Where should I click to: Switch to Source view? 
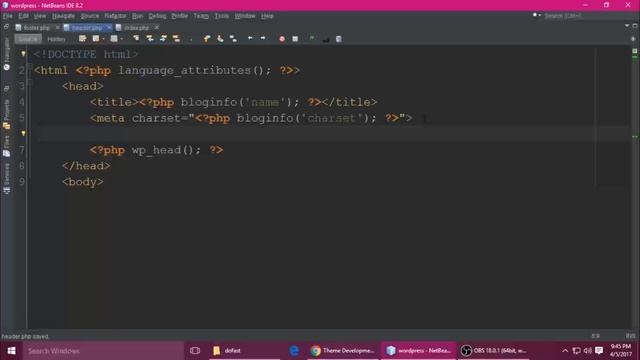click(x=28, y=39)
